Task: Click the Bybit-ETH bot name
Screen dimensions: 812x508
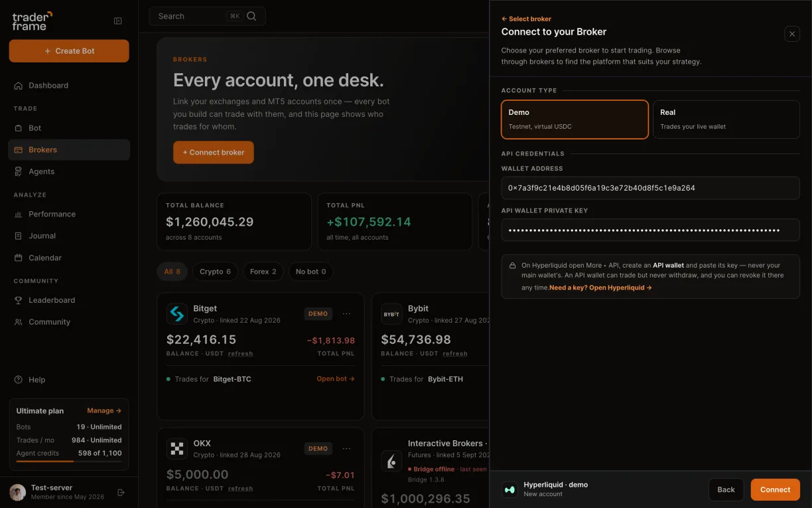Action: pyautogui.click(x=445, y=379)
